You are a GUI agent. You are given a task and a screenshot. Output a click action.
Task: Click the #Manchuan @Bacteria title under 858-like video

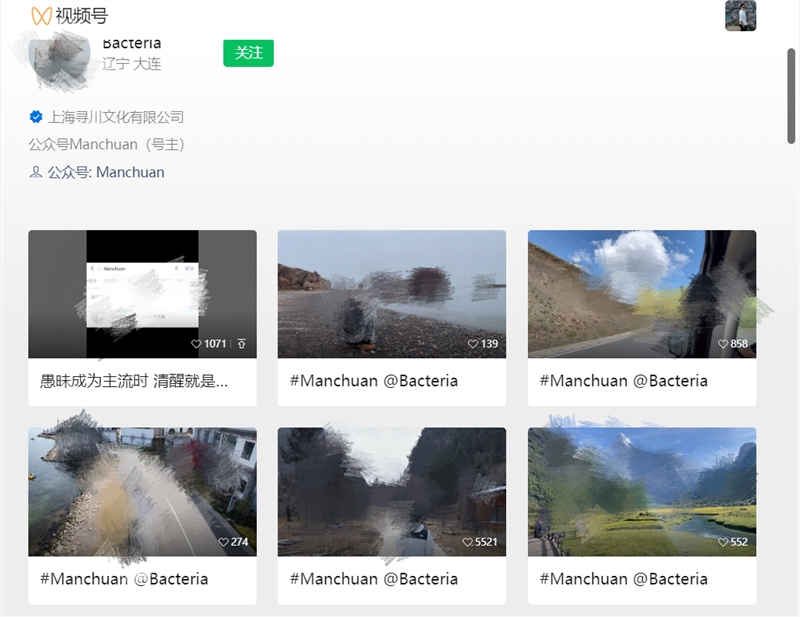[x=623, y=381]
